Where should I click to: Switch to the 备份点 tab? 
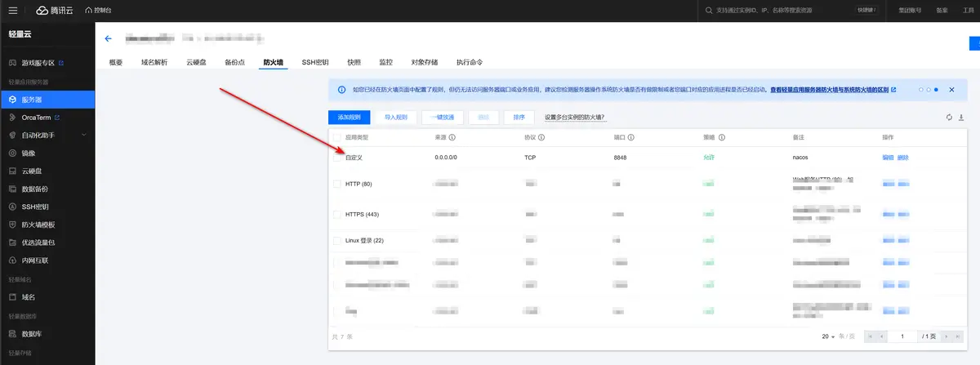tap(234, 62)
